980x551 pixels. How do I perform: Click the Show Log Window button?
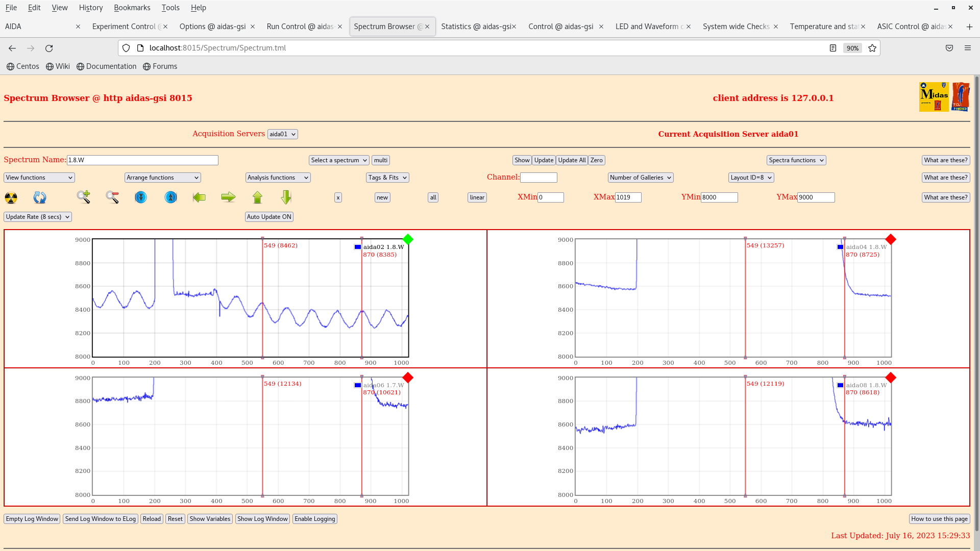[262, 519]
